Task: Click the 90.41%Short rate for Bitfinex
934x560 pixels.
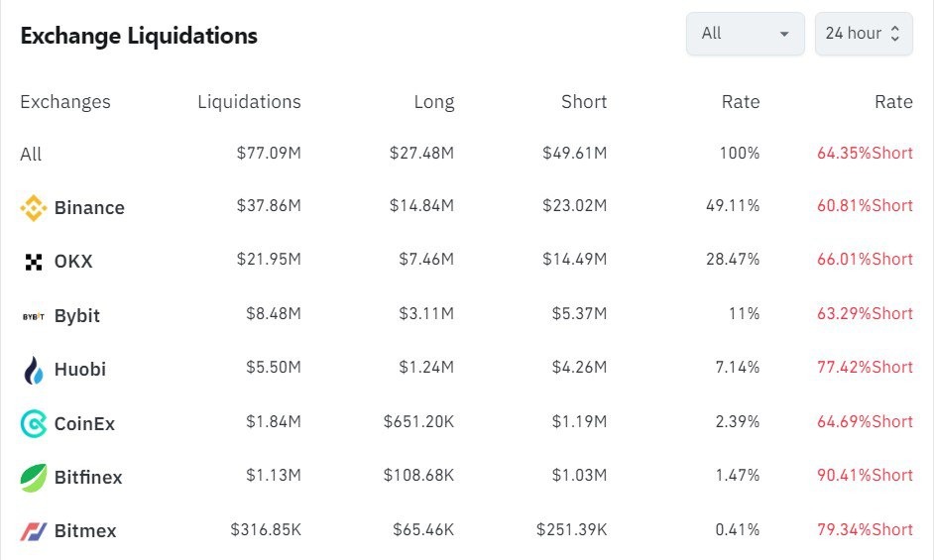Action: point(865,476)
